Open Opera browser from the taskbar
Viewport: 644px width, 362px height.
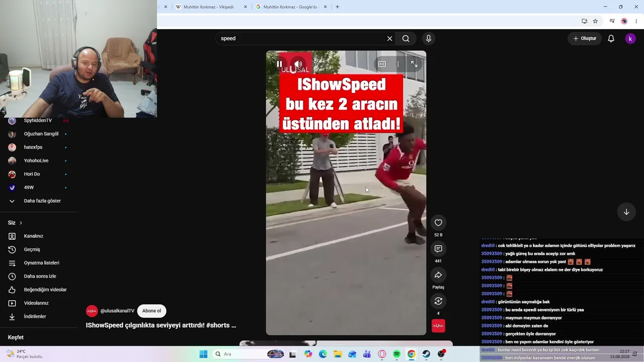pyautogui.click(x=382, y=354)
